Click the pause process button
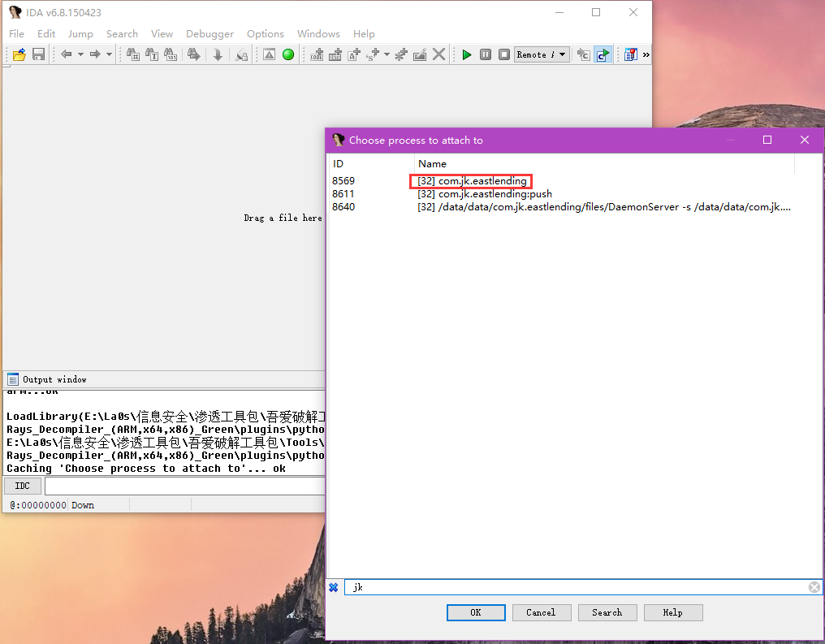The height and width of the screenshot is (644, 825). tap(485, 54)
